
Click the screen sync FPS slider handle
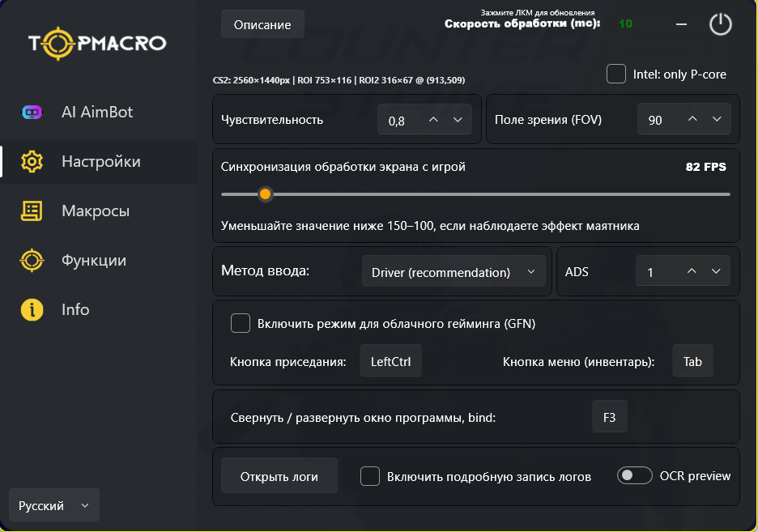pyautogui.click(x=265, y=194)
